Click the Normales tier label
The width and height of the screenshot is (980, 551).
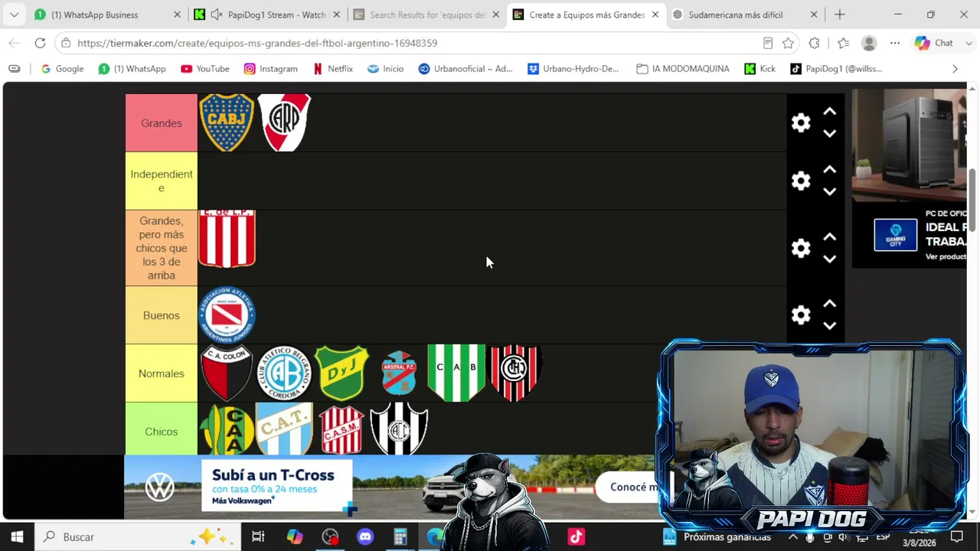coord(162,373)
